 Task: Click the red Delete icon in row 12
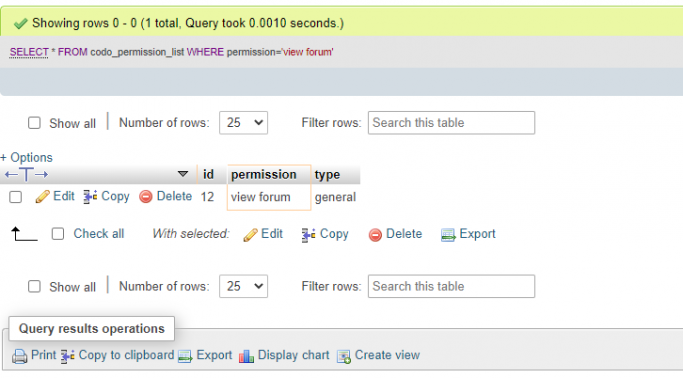[x=145, y=197]
